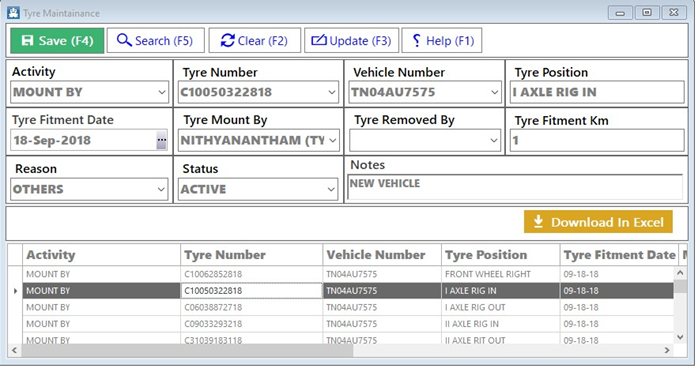
Task: Click II AXLE RIT OUT cell
Action: coord(501,339)
